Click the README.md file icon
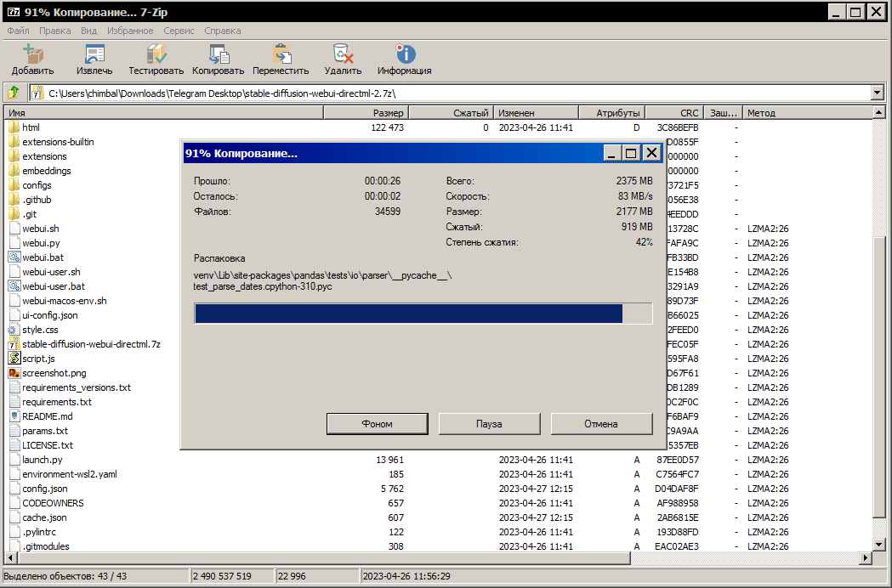The image size is (892, 588). tap(14, 416)
